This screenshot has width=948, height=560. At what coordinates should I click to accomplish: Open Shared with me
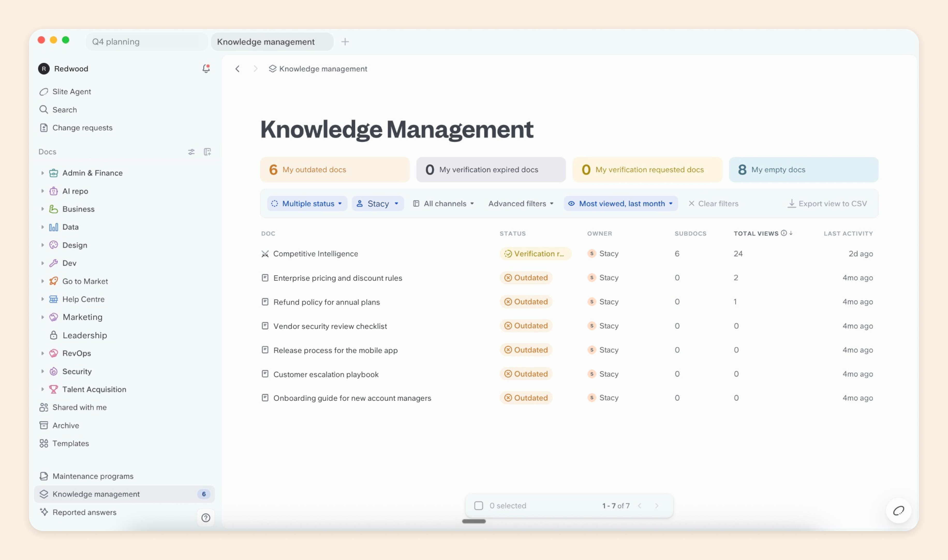pyautogui.click(x=73, y=407)
